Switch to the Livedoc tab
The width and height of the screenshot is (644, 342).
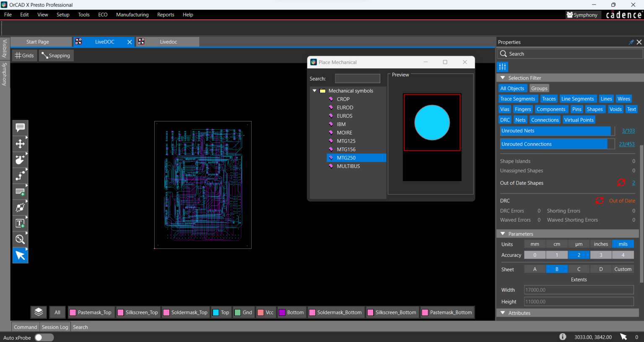click(x=168, y=42)
